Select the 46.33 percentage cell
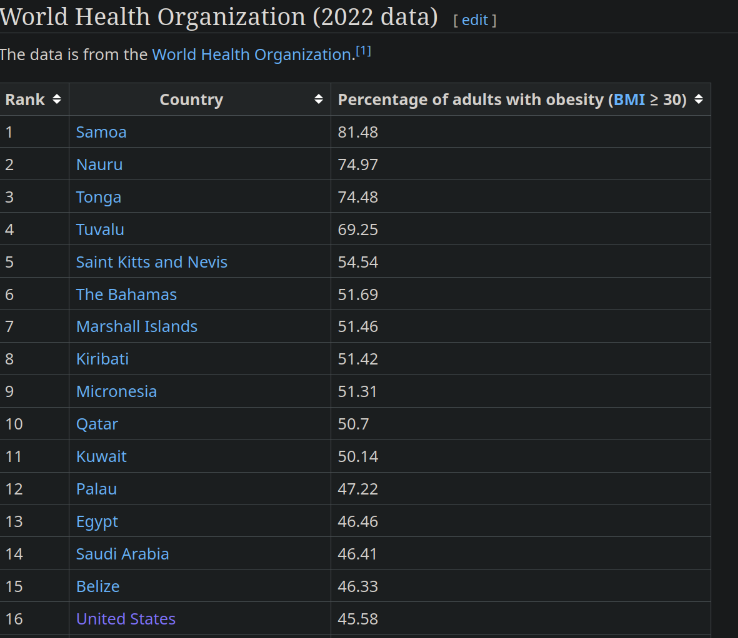738x638 pixels. coord(520,586)
